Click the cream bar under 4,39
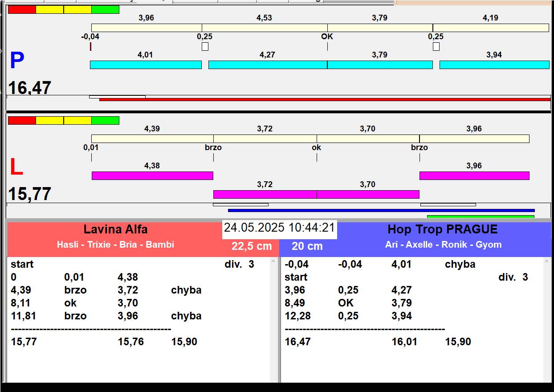554x392 pixels. [152, 139]
